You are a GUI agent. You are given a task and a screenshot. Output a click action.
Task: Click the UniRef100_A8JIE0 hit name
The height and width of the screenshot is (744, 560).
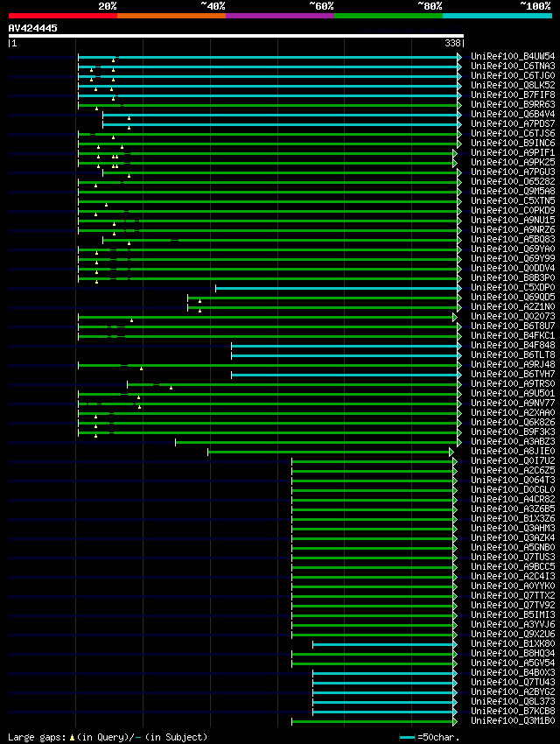tap(513, 452)
